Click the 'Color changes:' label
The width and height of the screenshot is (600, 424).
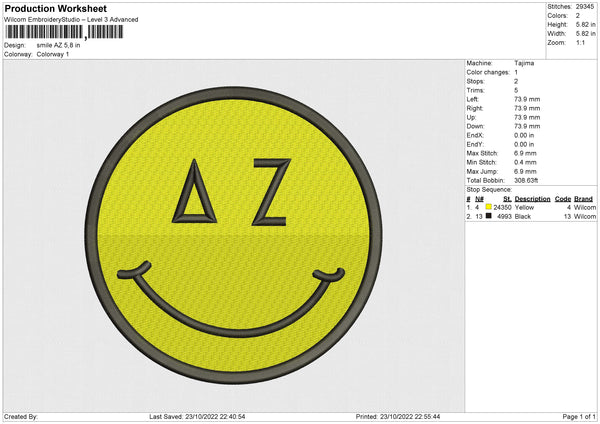click(488, 72)
